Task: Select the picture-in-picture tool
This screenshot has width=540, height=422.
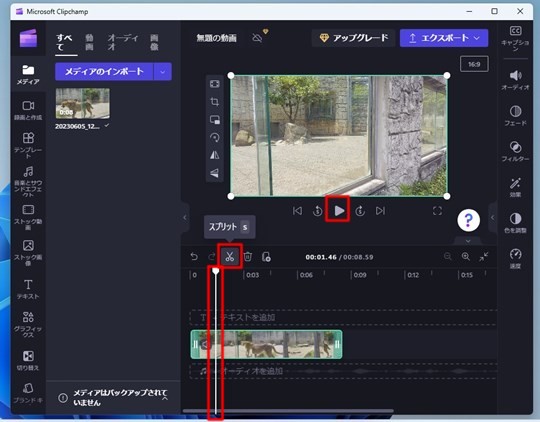Action: pos(215,120)
